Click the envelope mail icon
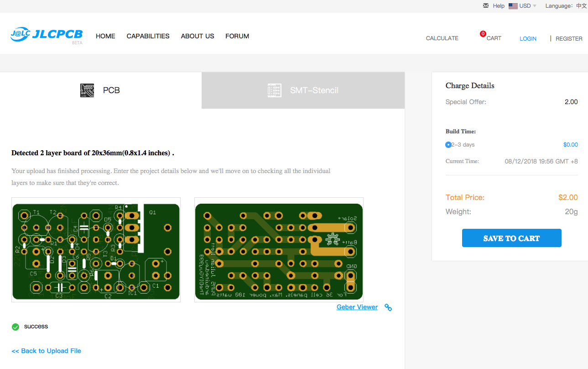Image resolution: width=588 pixels, height=369 pixels. coord(486,6)
